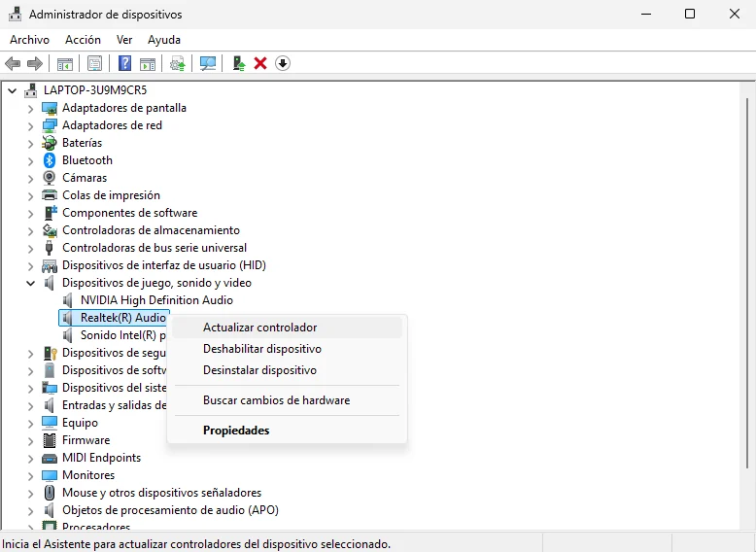756x552 pixels.
Task: Select NVIDIA High Definition Audio text
Action: (x=156, y=300)
